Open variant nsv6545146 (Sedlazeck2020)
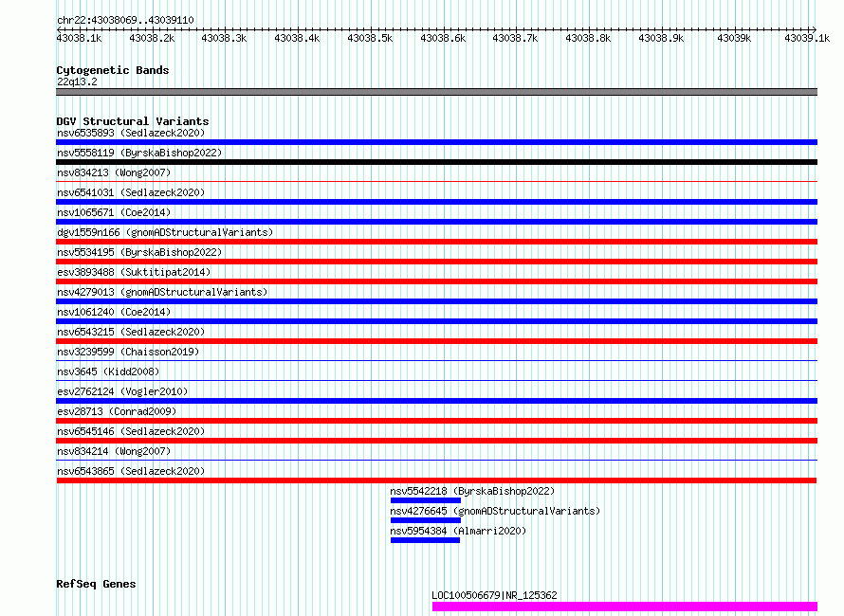The height and width of the screenshot is (616, 844). point(131,431)
